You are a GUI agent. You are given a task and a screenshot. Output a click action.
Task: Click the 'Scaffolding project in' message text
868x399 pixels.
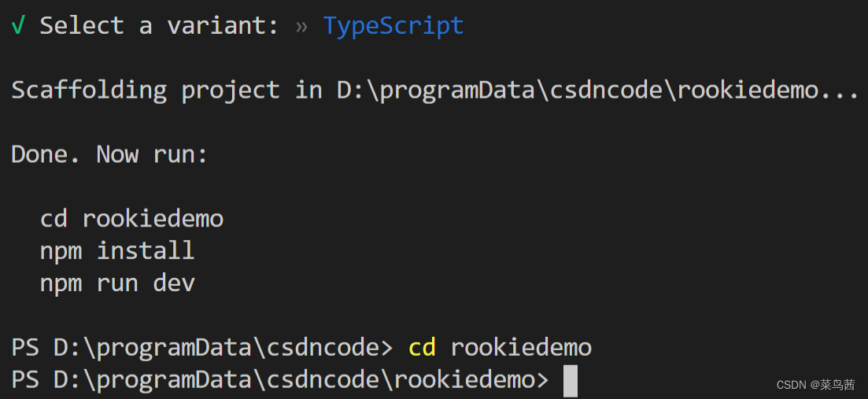[x=167, y=91]
